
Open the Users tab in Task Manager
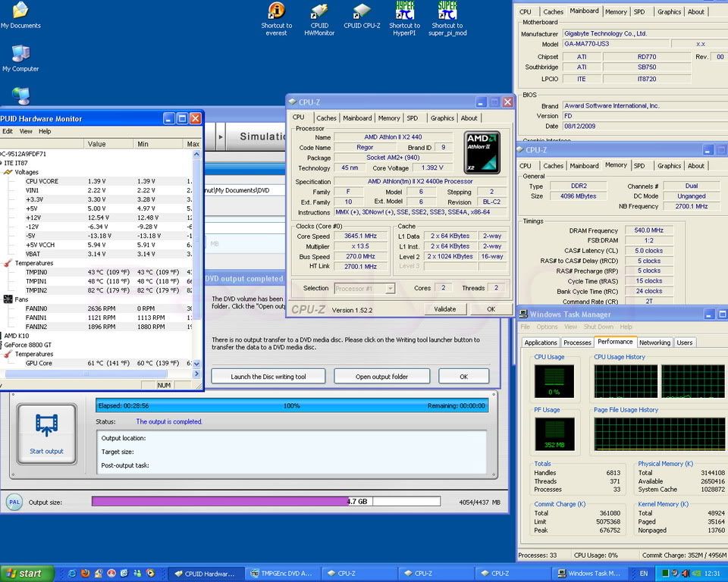[x=684, y=343]
